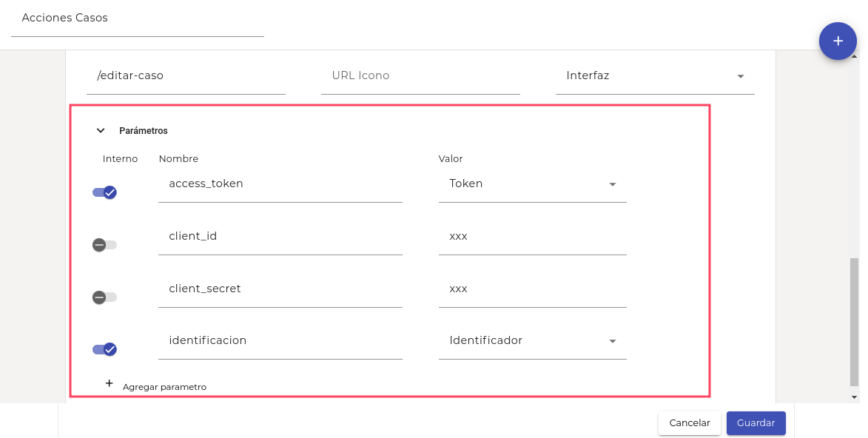Edit the client_id name field
Viewport: 868px width, 438px height.
280,237
